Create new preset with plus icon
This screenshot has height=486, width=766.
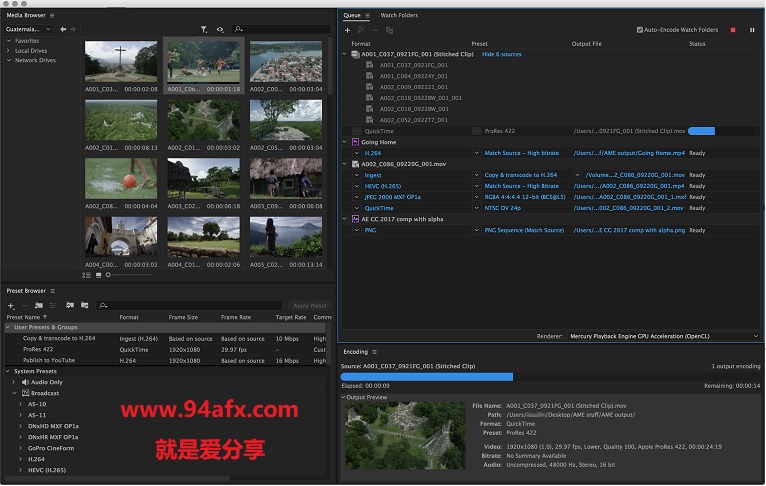click(x=11, y=306)
